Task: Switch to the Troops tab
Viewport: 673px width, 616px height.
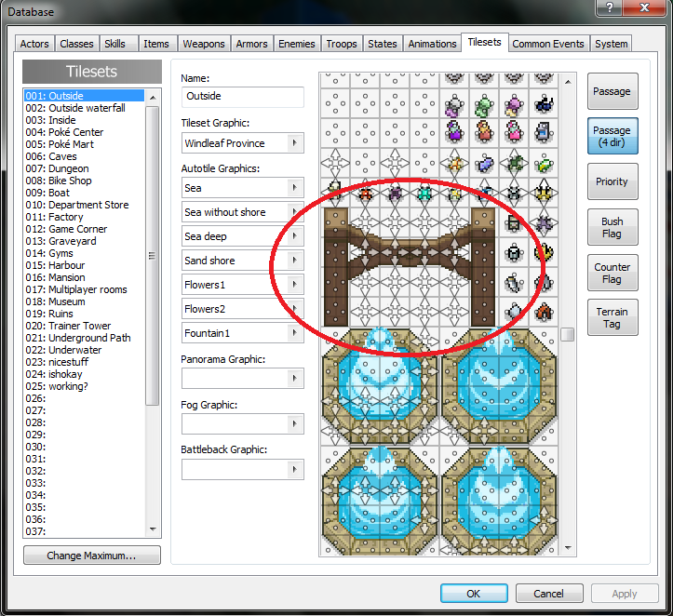Action: pyautogui.click(x=342, y=44)
